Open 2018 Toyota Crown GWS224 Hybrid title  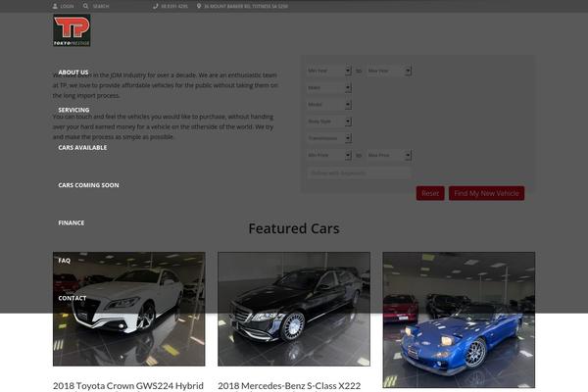(128, 385)
